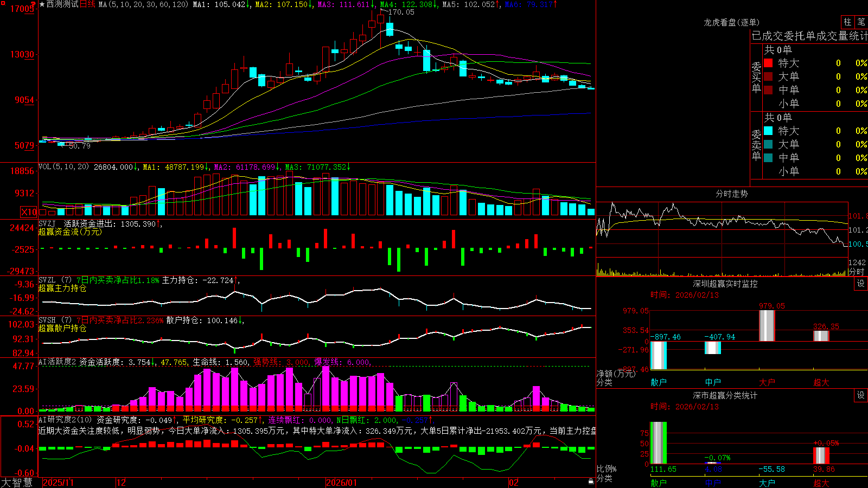
Task: Click the 2026/01 timeline marker
Action: point(342,483)
